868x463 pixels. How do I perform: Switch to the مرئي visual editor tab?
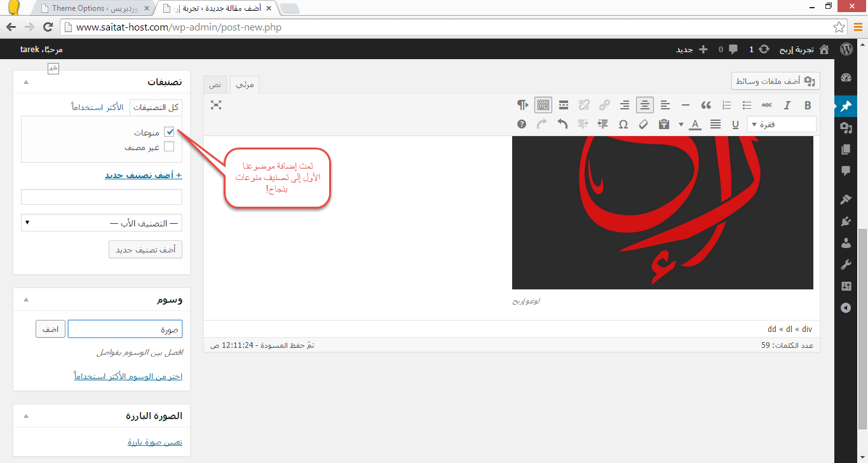pos(245,85)
